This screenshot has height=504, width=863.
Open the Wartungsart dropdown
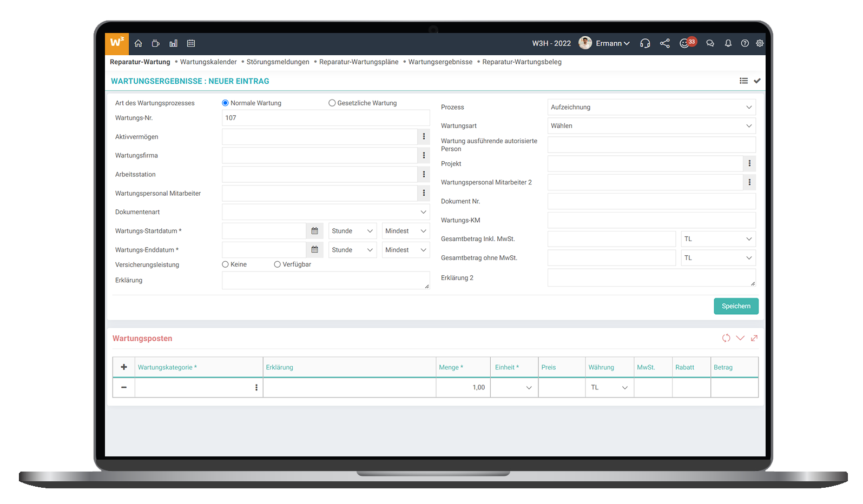pos(651,125)
